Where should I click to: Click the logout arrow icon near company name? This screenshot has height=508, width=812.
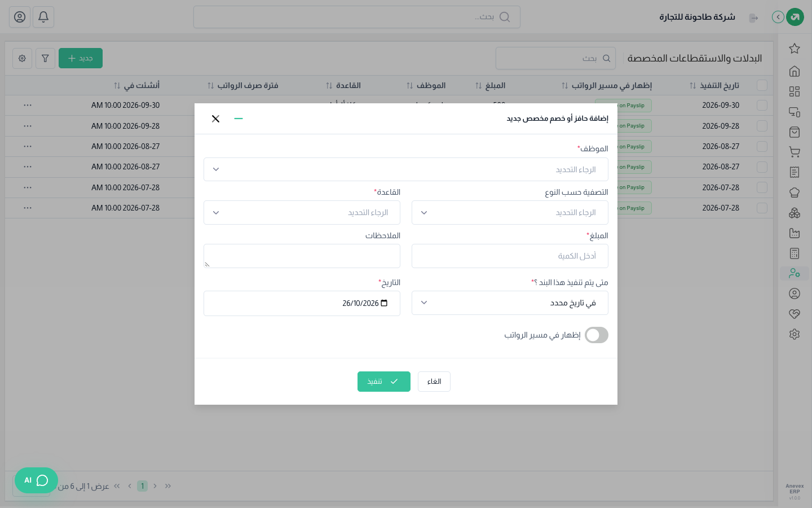point(753,17)
